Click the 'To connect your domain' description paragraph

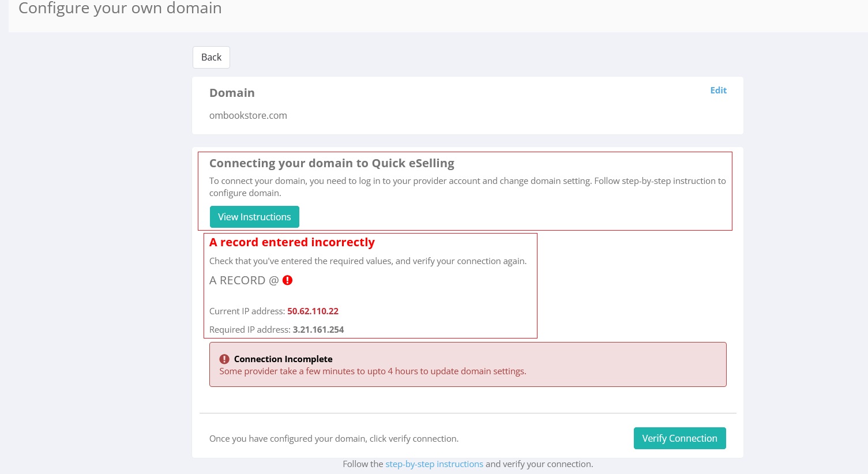[467, 187]
